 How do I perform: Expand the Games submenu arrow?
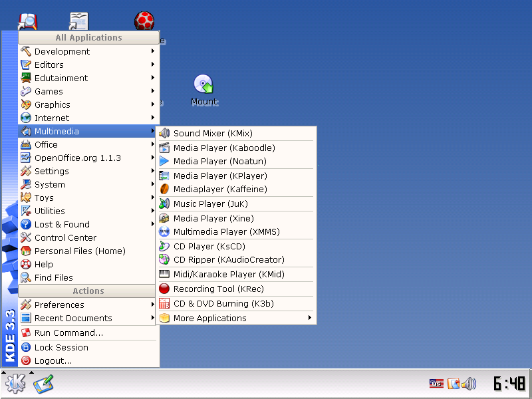(153, 90)
